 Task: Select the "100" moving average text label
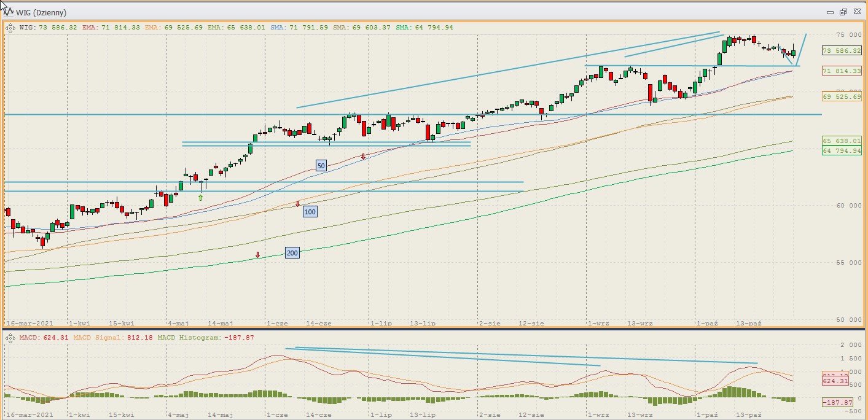click(310, 212)
